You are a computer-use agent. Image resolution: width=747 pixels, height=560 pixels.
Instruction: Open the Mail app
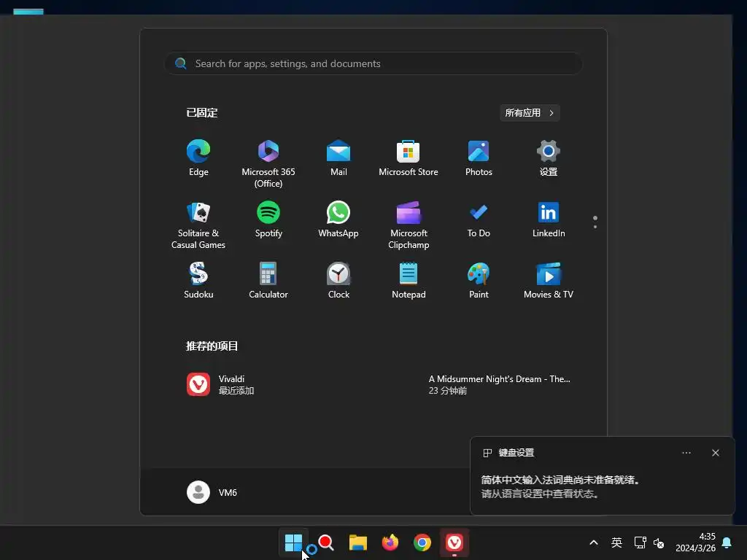click(x=338, y=158)
